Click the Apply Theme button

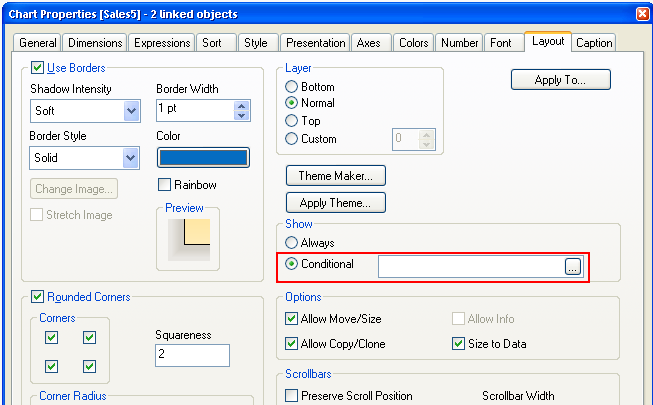[x=336, y=203]
